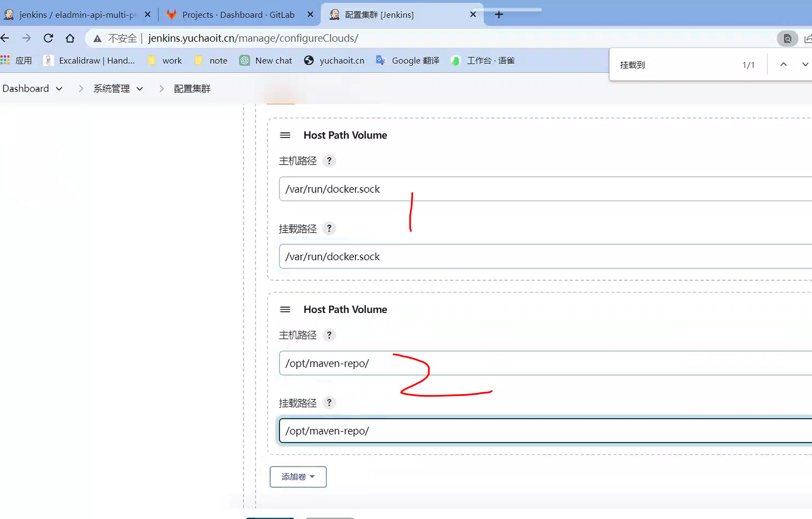Click drag handle of first Host Path Volume
The height and width of the screenshot is (519, 812).
(285, 135)
